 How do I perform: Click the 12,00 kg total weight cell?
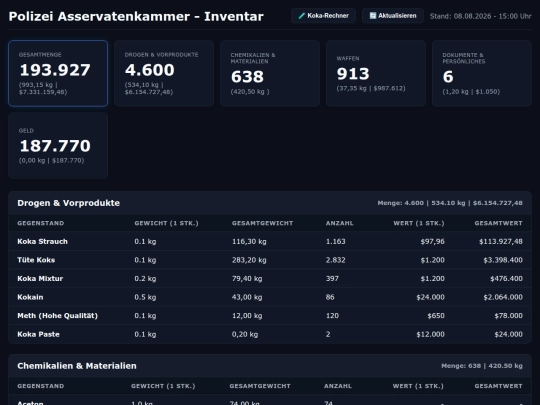point(247,316)
